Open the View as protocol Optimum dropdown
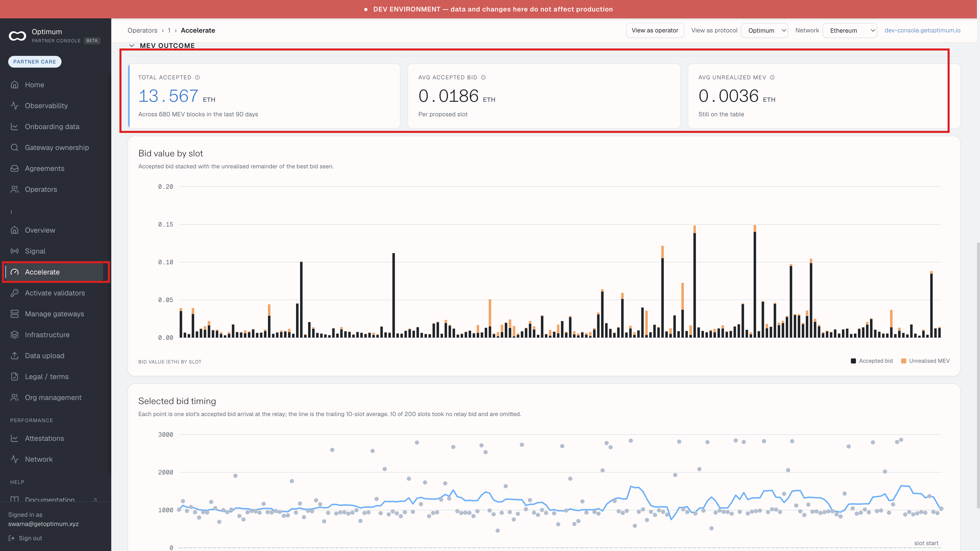This screenshot has height=551, width=980. point(764,30)
